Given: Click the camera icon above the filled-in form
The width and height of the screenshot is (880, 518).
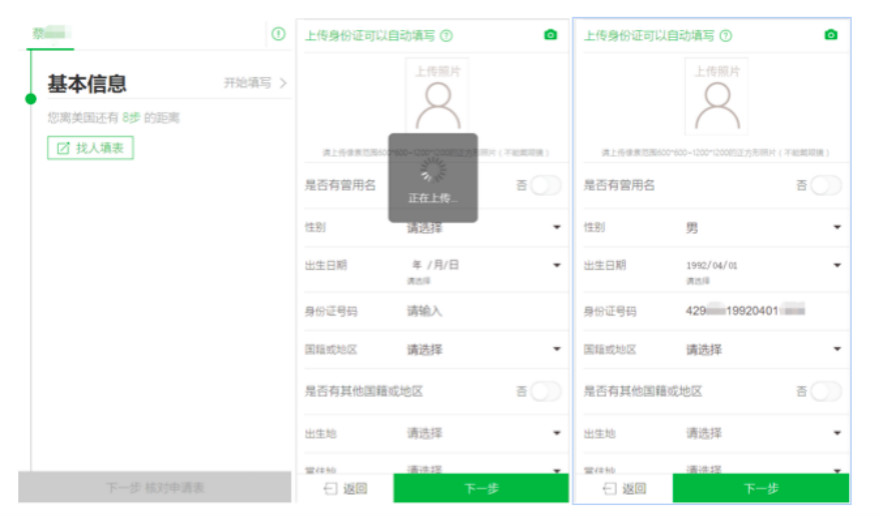Looking at the screenshot, I should (x=830, y=35).
